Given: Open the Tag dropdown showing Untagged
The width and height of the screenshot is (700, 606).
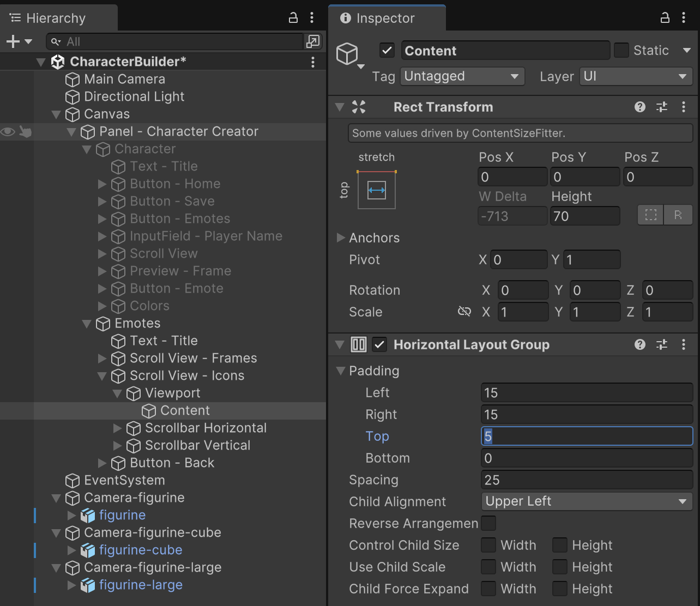Looking at the screenshot, I should click(462, 76).
